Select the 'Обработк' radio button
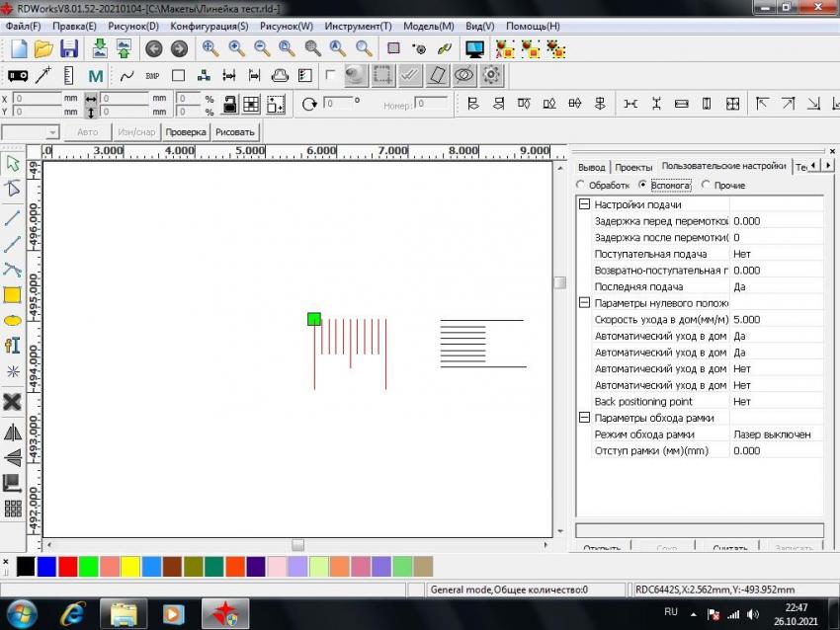 (581, 185)
